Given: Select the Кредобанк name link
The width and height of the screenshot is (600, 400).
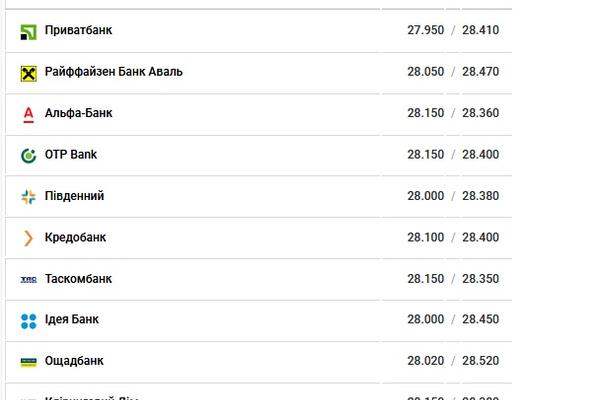Looking at the screenshot, I should point(75,237).
